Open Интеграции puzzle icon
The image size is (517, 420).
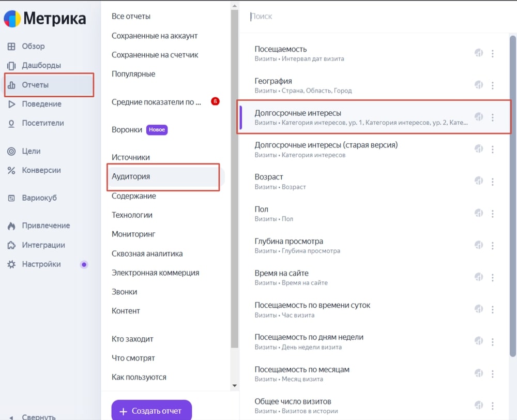click(11, 245)
